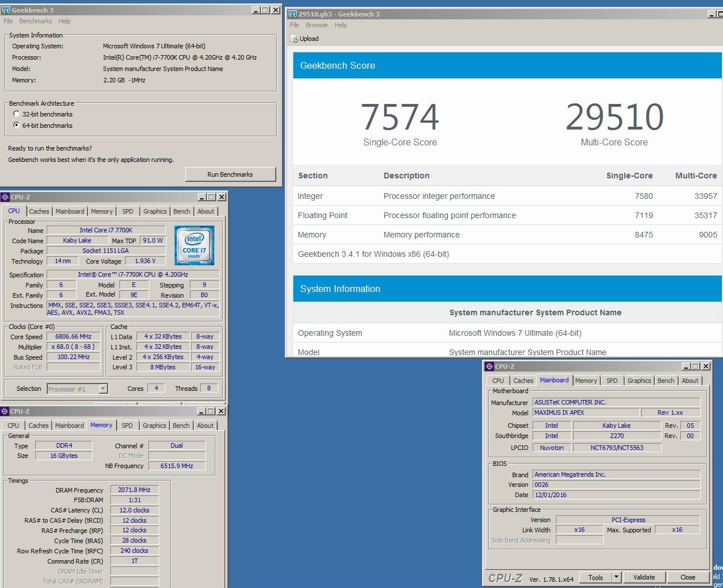Click the Max TDP 91.0 W field
This screenshot has width=723, height=588.
pyautogui.click(x=152, y=240)
